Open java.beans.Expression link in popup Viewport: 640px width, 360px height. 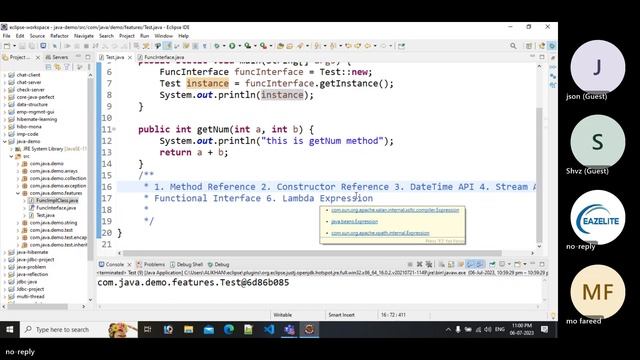pos(354,222)
